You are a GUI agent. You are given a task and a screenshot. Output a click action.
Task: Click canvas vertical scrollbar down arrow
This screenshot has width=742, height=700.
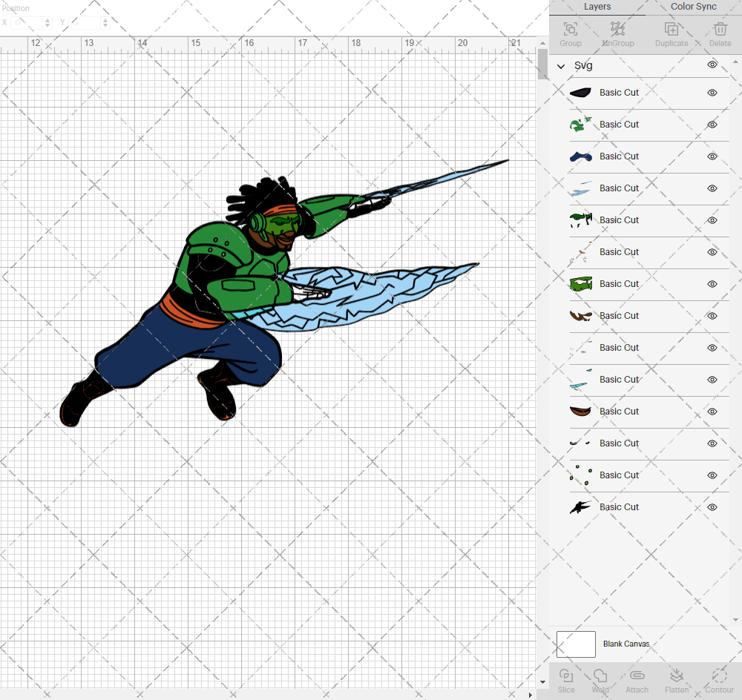click(542, 682)
